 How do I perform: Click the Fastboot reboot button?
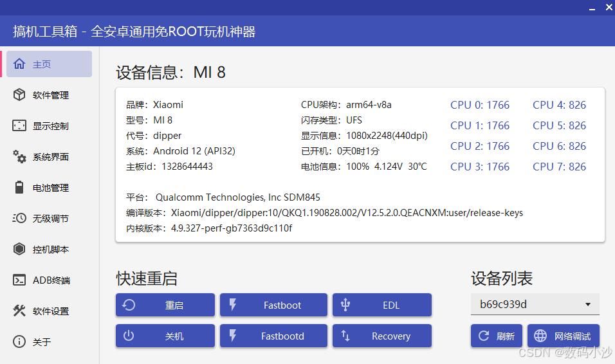(x=273, y=305)
